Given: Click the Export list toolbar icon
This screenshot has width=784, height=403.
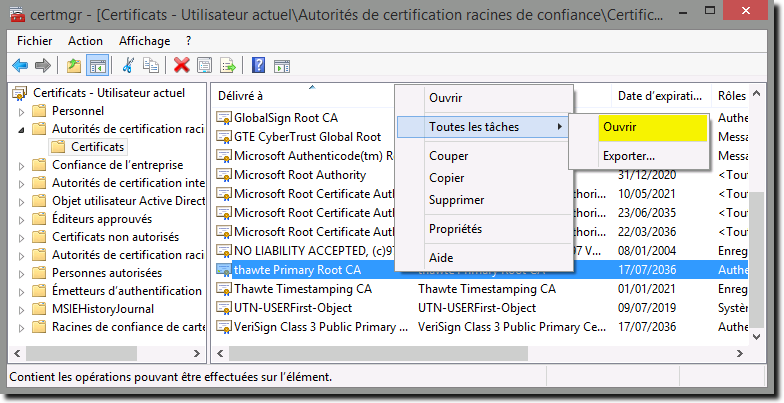Looking at the screenshot, I should click(x=228, y=66).
